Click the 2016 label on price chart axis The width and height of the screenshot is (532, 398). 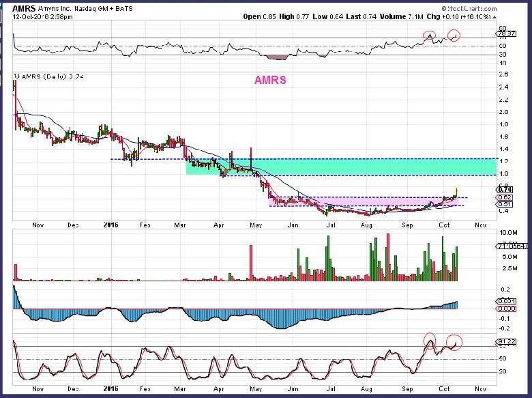[x=110, y=223]
